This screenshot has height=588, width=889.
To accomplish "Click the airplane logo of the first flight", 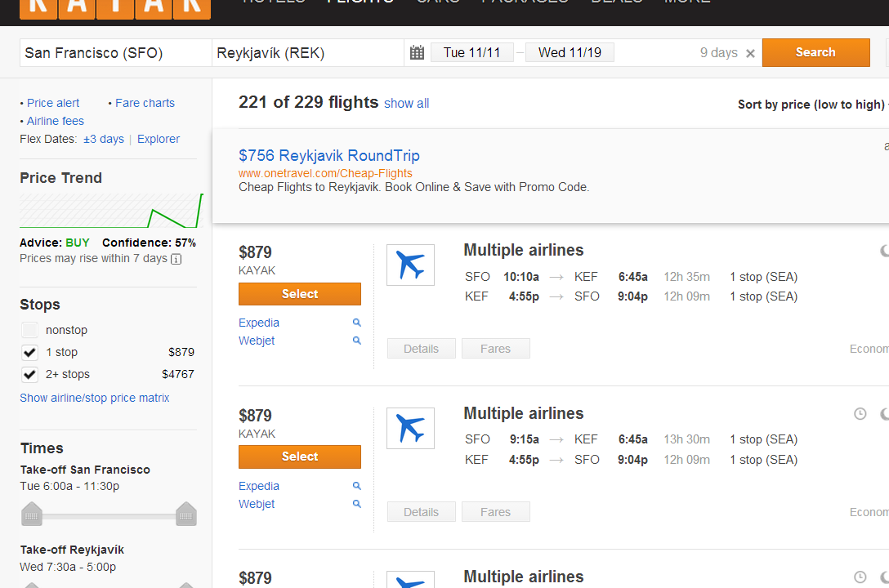I will coord(410,265).
